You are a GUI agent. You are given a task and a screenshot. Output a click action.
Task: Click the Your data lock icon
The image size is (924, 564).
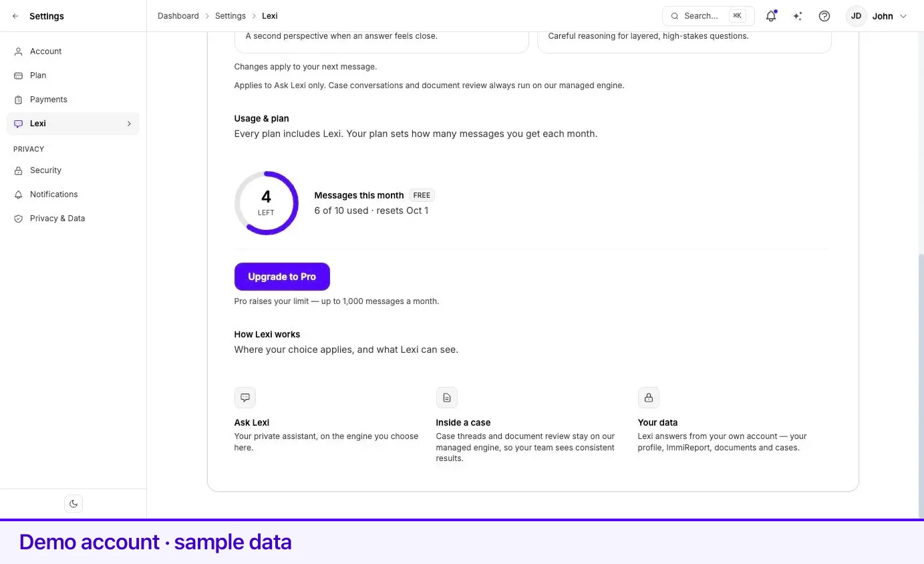(649, 398)
